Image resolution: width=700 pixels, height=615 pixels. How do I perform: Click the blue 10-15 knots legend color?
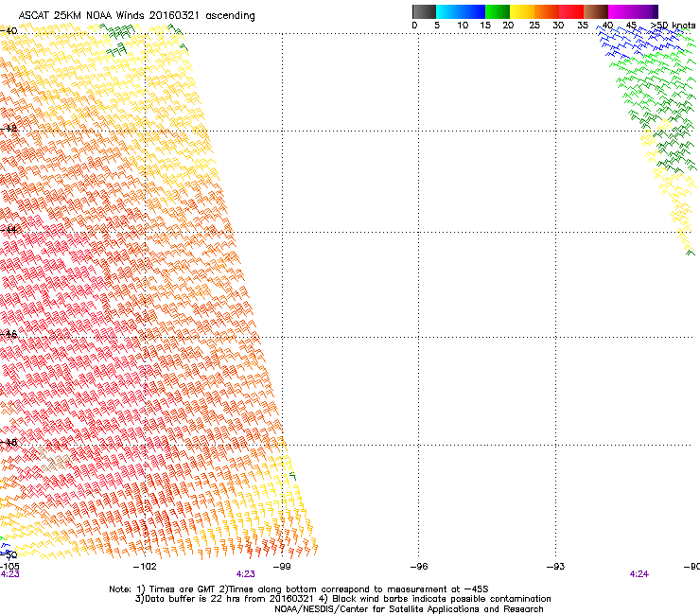(x=473, y=11)
